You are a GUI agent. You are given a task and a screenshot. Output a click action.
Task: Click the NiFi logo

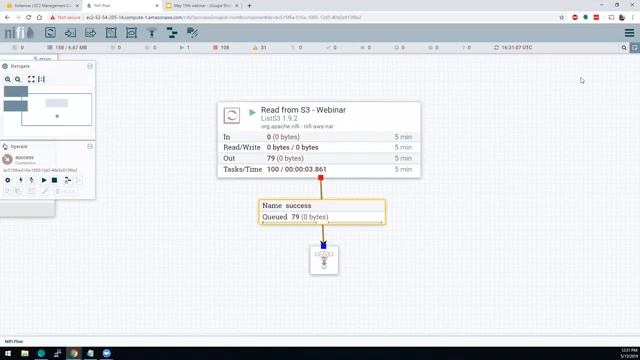point(19,33)
